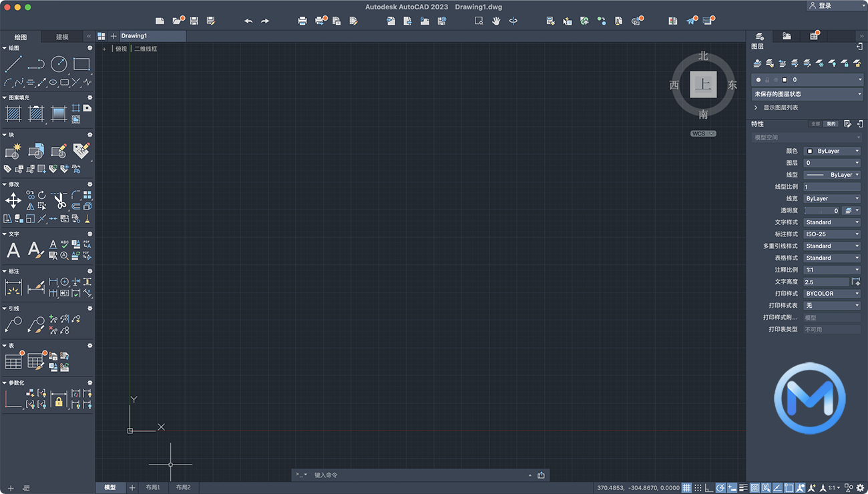The height and width of the screenshot is (494, 868).
Task: Open the 线型 ByLayer dropdown
Action: [x=832, y=175]
